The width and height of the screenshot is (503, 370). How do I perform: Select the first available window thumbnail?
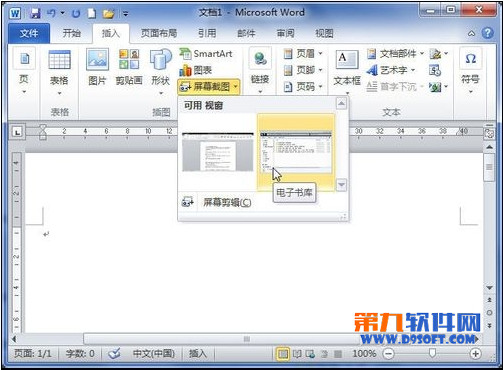click(218, 152)
